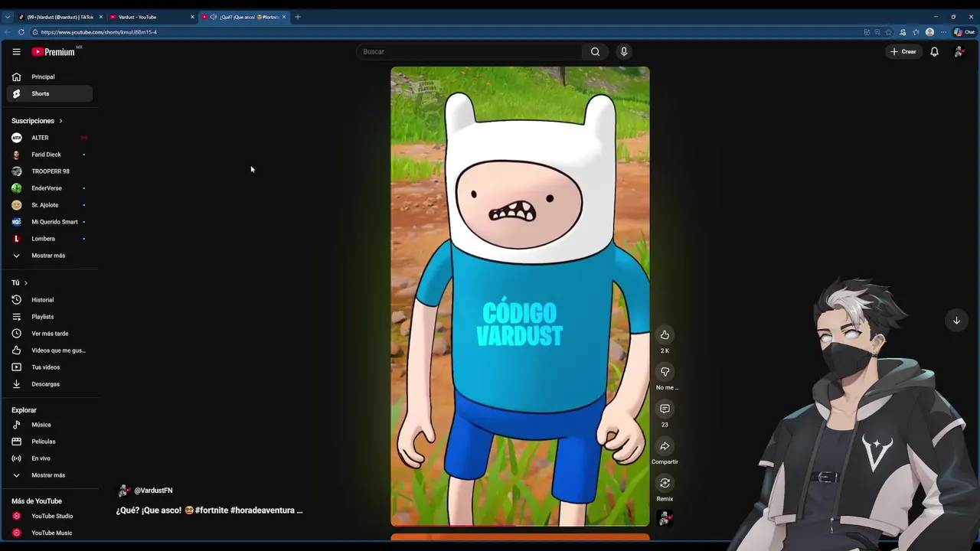Close the Vardust - YouTube tab
980x551 pixels.
[192, 17]
